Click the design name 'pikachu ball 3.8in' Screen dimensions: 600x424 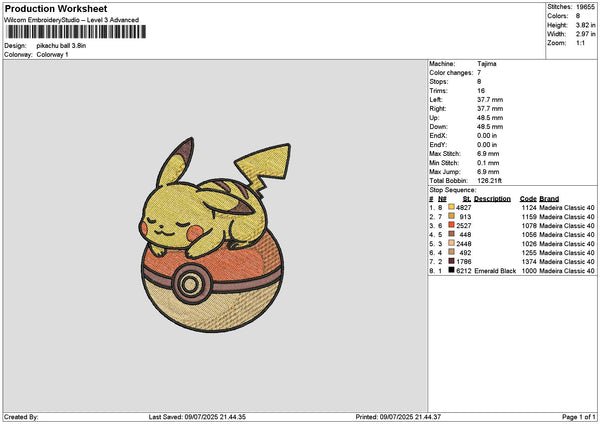click(x=61, y=46)
